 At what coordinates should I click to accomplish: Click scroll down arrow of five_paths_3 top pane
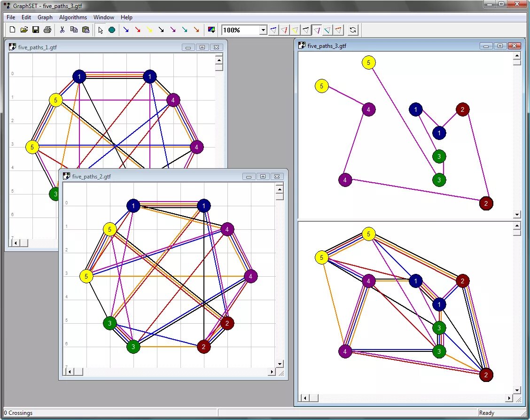coord(517,215)
